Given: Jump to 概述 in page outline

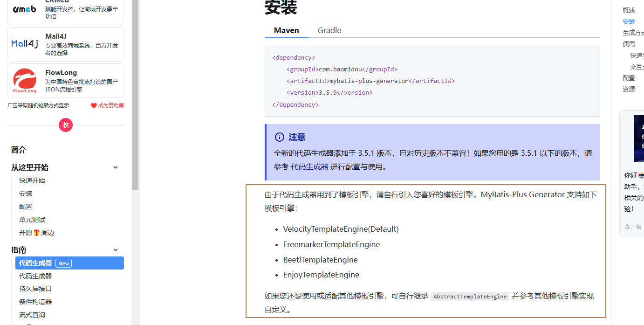Looking at the screenshot, I should [x=629, y=10].
